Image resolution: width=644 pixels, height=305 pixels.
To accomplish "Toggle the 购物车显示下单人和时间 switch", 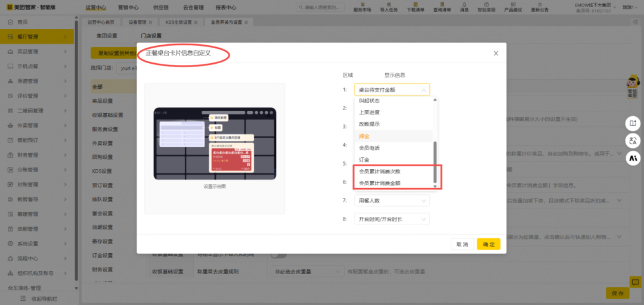I will 278,254.
